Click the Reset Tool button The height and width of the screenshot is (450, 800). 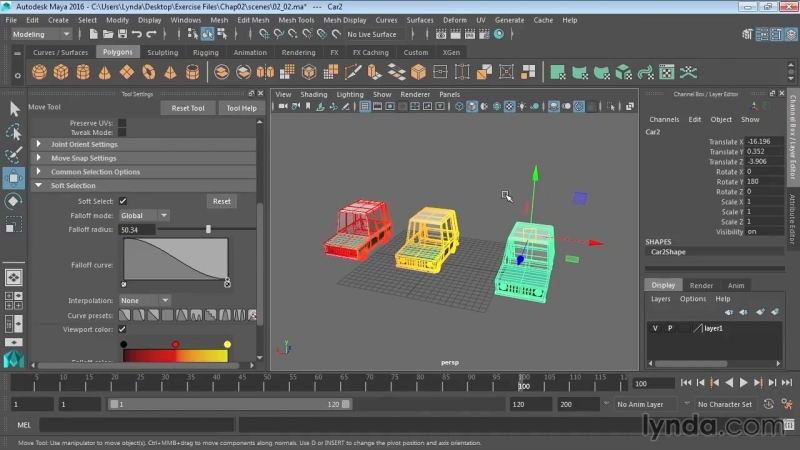pyautogui.click(x=188, y=108)
